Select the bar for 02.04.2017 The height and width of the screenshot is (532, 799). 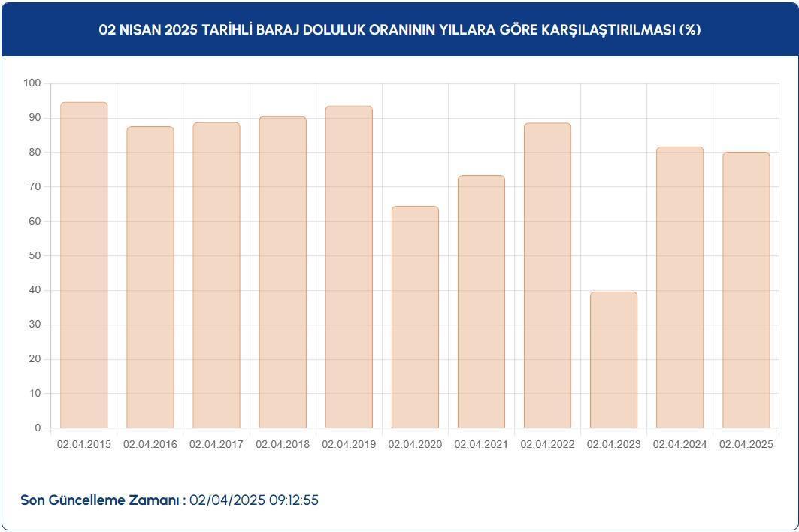216,275
